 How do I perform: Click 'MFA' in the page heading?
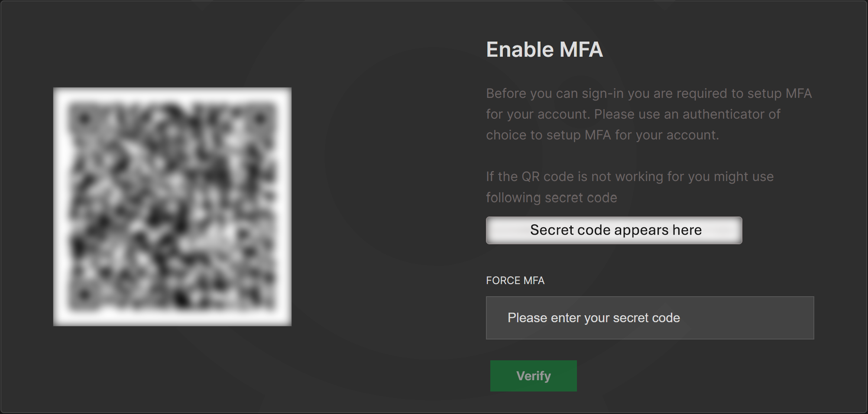581,49
